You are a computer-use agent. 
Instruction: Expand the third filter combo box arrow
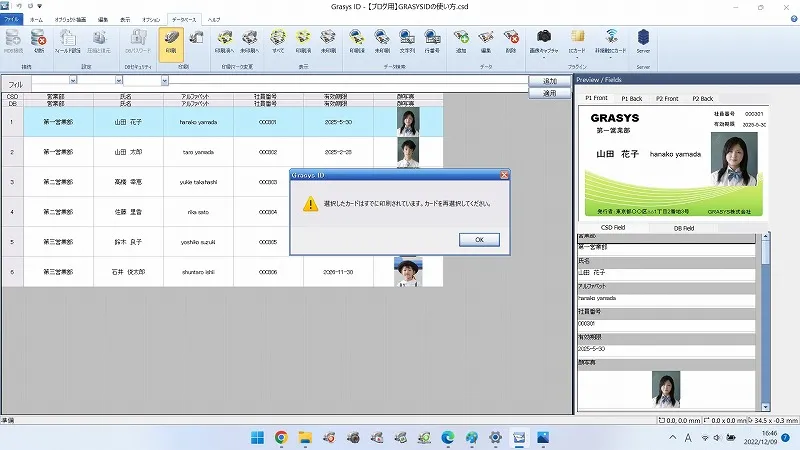[x=164, y=80]
